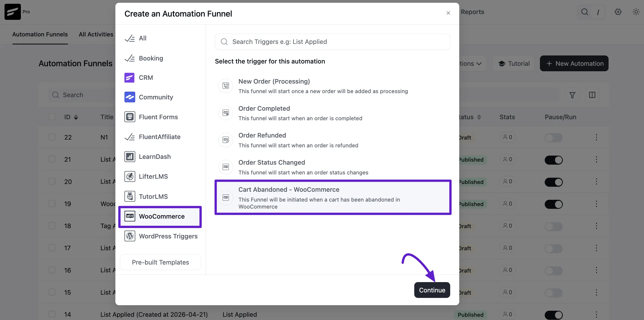The height and width of the screenshot is (320, 644).
Task: Select the WooCommerce category
Action: click(160, 216)
